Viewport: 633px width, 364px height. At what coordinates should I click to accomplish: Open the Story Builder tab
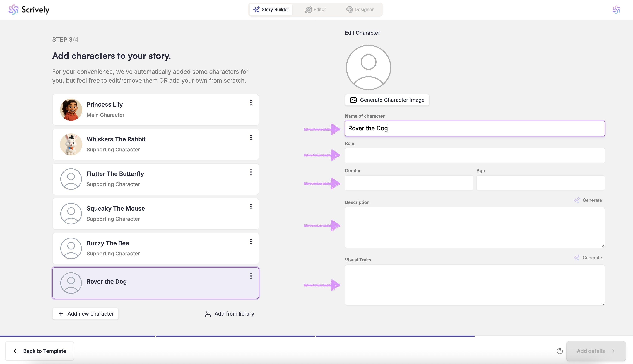point(271,10)
